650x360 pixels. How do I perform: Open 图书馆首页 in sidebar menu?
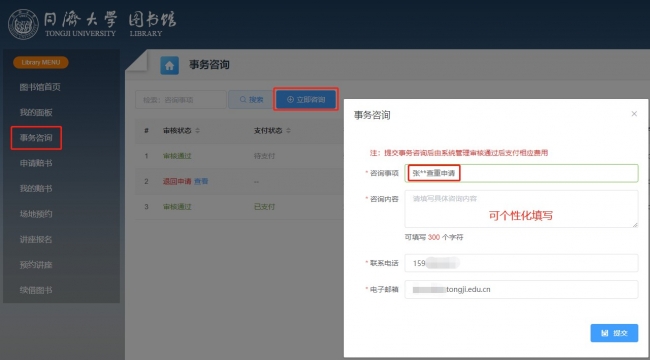coord(40,87)
